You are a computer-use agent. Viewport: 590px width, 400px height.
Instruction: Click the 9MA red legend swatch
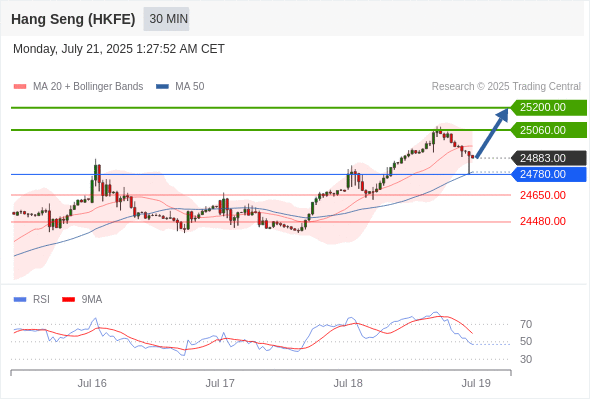click(68, 300)
